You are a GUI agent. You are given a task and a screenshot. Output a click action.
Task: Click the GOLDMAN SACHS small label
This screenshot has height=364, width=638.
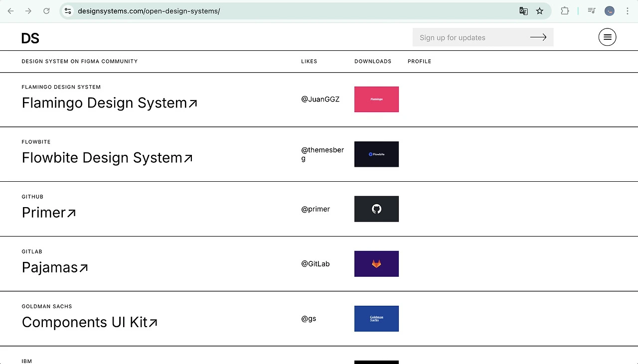pos(47,306)
